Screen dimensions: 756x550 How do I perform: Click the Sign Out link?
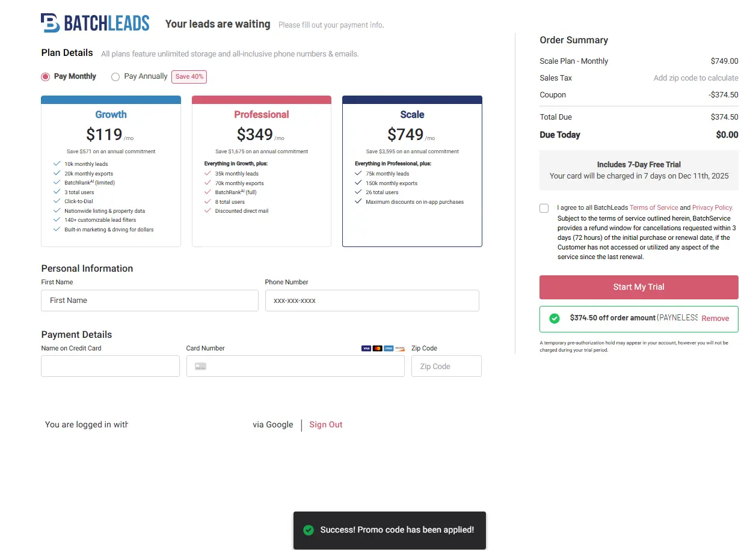(326, 425)
